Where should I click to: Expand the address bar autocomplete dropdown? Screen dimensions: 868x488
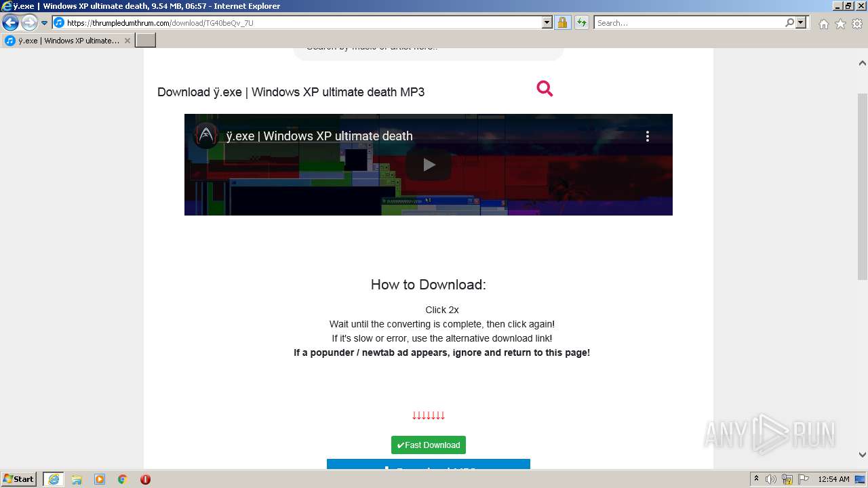click(547, 23)
